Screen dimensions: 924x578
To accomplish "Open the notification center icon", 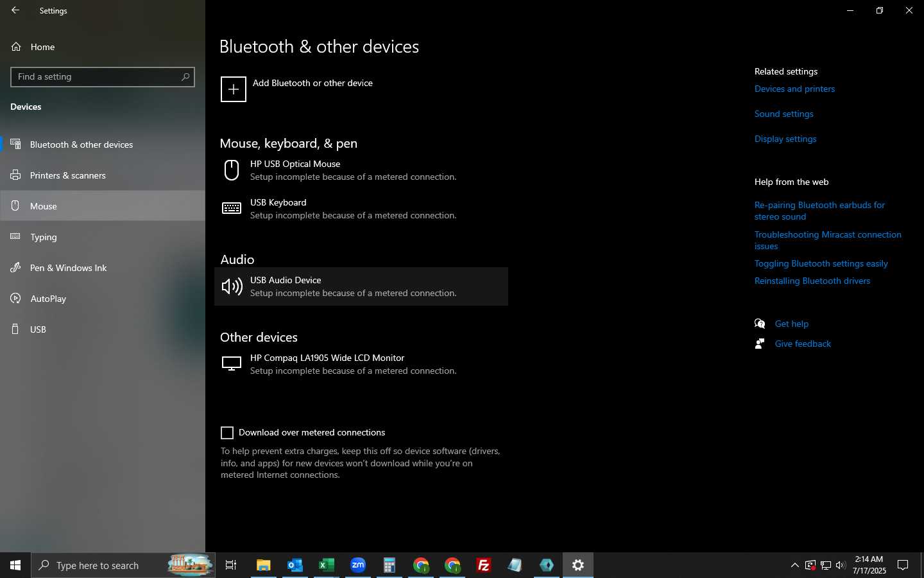I will click(903, 565).
